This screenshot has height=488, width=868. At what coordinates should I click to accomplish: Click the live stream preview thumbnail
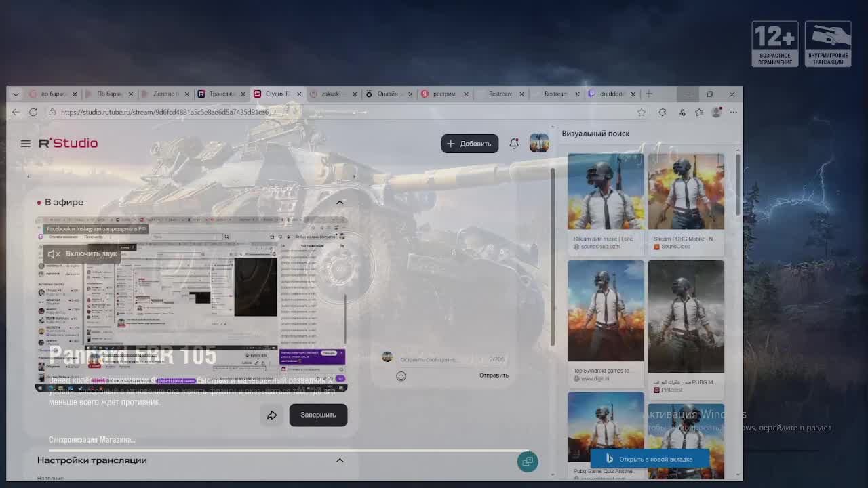pyautogui.click(x=191, y=304)
